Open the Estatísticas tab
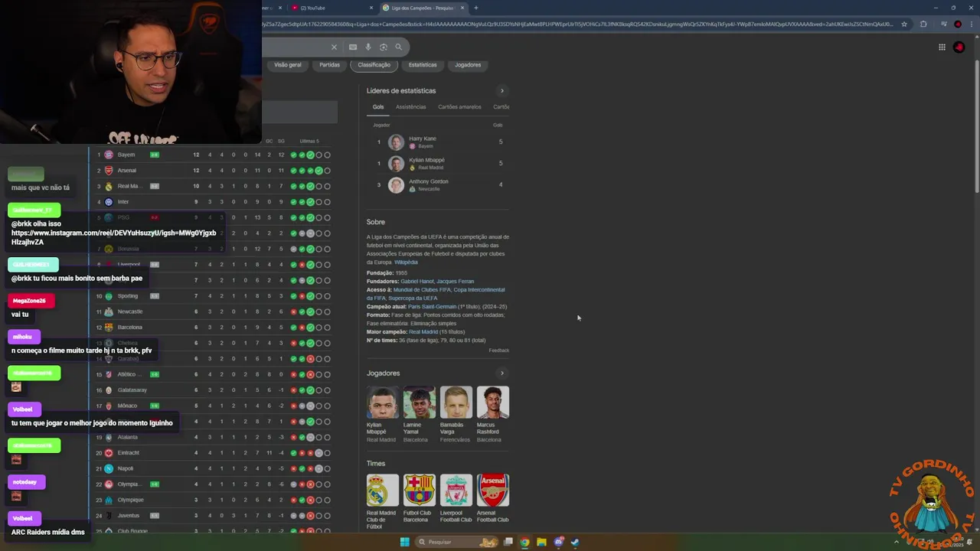980x551 pixels. tap(423, 64)
